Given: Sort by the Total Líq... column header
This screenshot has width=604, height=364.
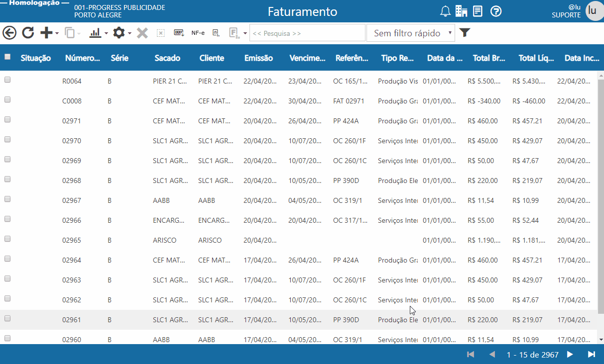Looking at the screenshot, I should [536, 58].
